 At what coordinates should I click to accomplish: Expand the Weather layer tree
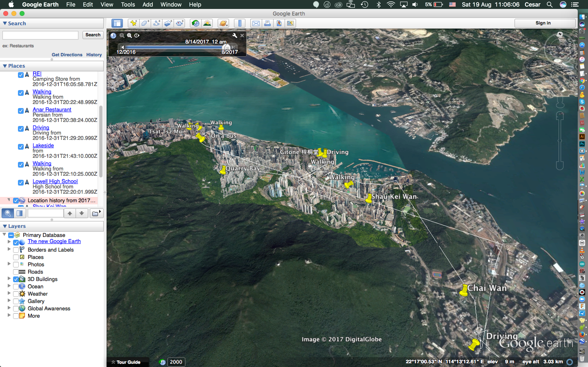pyautogui.click(x=9, y=293)
